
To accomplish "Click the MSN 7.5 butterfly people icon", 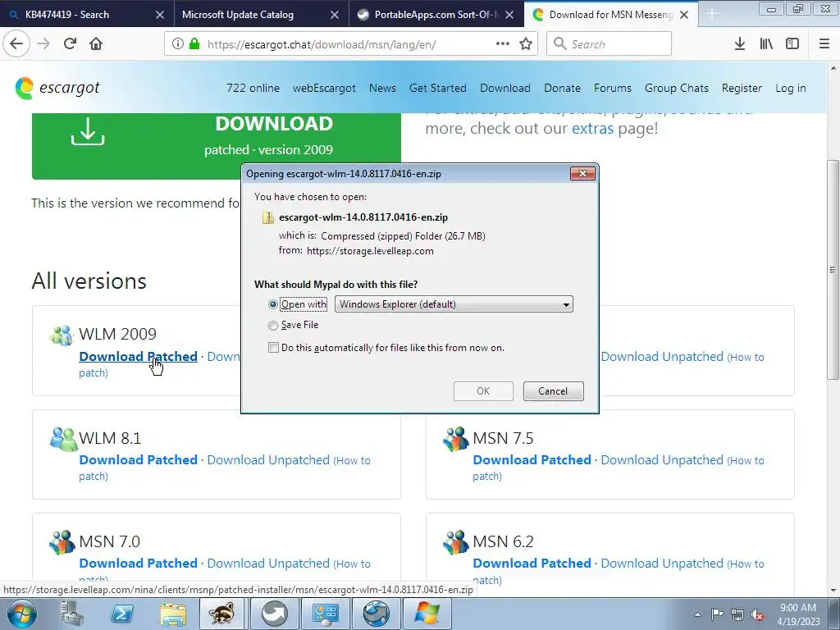I will (456, 439).
